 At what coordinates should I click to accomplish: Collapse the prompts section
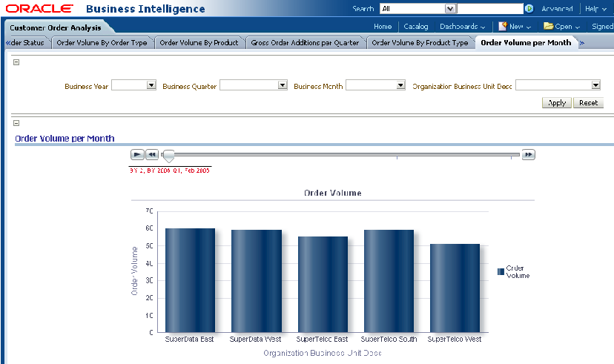(x=16, y=62)
